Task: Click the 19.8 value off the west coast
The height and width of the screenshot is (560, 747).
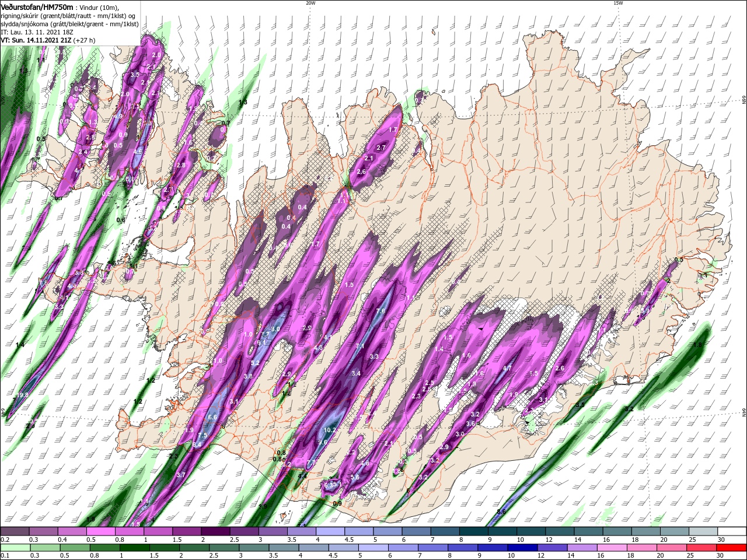Action: [22, 395]
